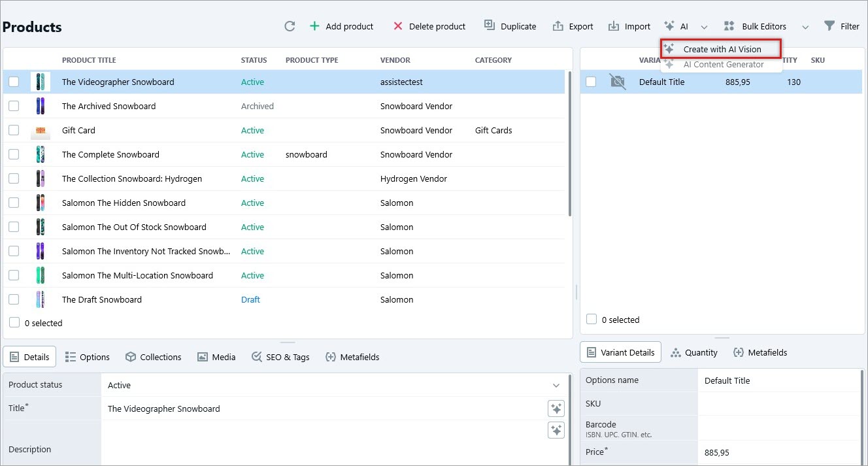868x466 pixels.
Task: Click Salomon The Hidden Snowboard thumbnail
Action: [x=41, y=203]
